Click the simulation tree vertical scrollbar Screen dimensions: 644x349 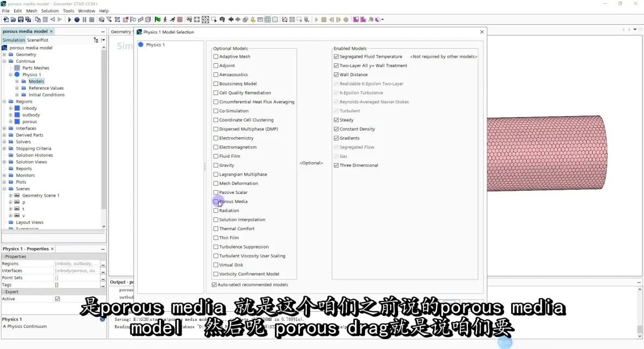pyautogui.click(x=104, y=135)
